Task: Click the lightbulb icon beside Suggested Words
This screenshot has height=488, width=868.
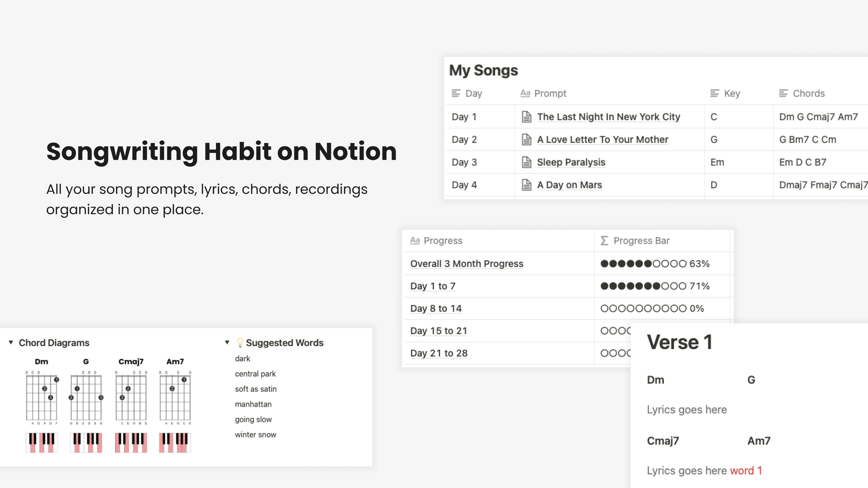Action: click(240, 343)
